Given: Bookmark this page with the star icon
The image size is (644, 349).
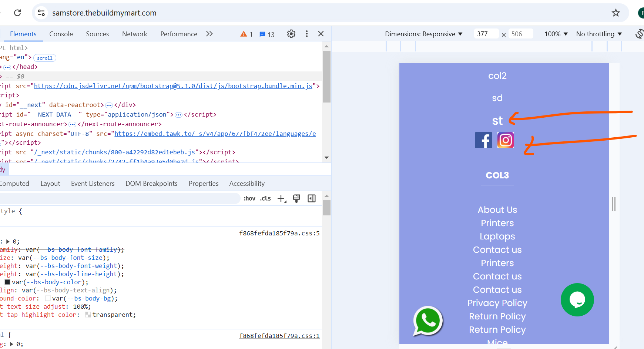Looking at the screenshot, I should [x=616, y=13].
